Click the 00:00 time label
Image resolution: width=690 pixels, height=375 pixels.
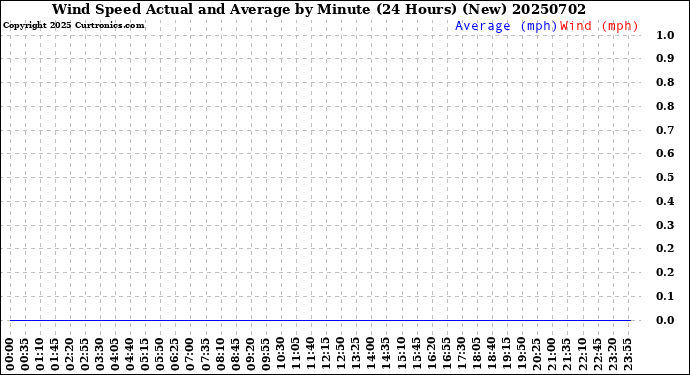click(x=10, y=355)
